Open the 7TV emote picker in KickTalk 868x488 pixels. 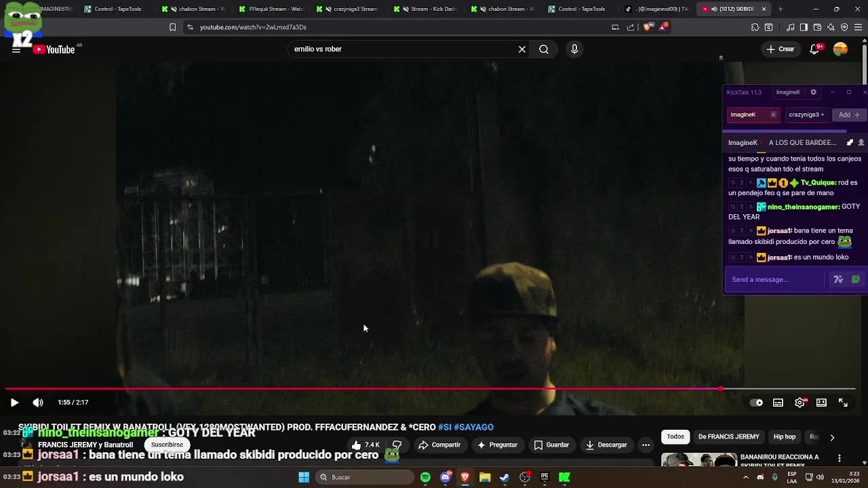[x=838, y=279]
